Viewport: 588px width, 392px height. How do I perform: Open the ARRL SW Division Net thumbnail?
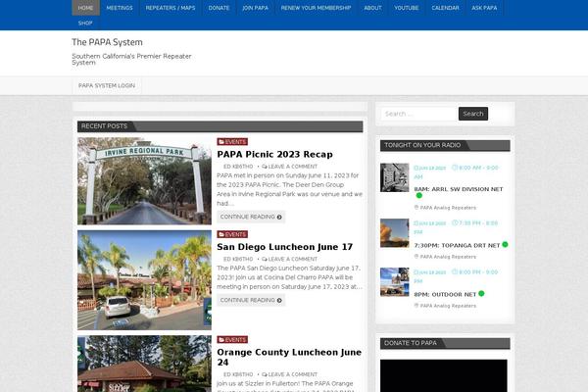(x=395, y=177)
